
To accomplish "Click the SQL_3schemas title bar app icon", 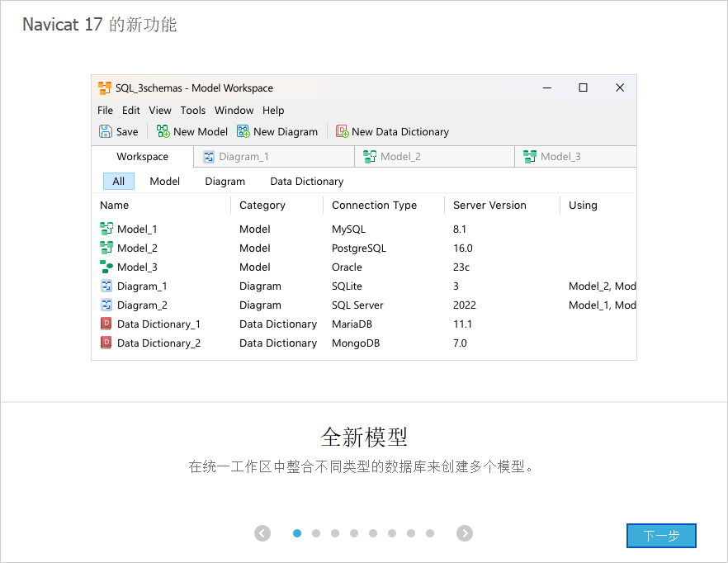I will [105, 88].
